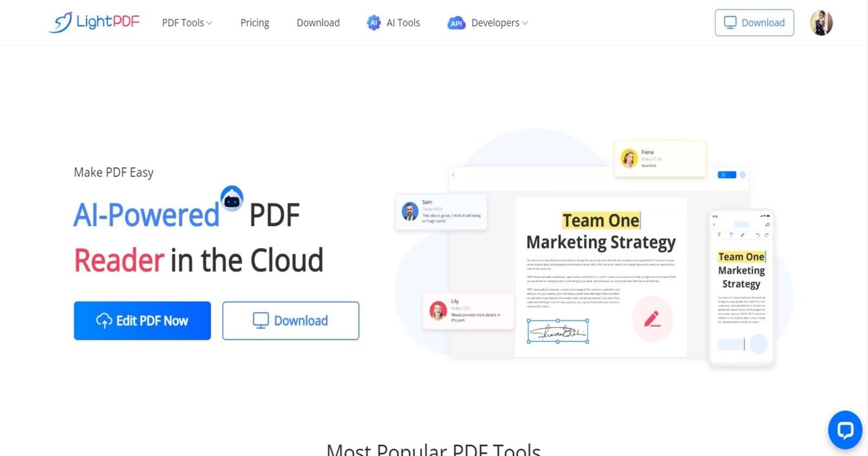Click the Team One highlighted title
Image resolution: width=868 pixels, height=456 pixels.
601,220
